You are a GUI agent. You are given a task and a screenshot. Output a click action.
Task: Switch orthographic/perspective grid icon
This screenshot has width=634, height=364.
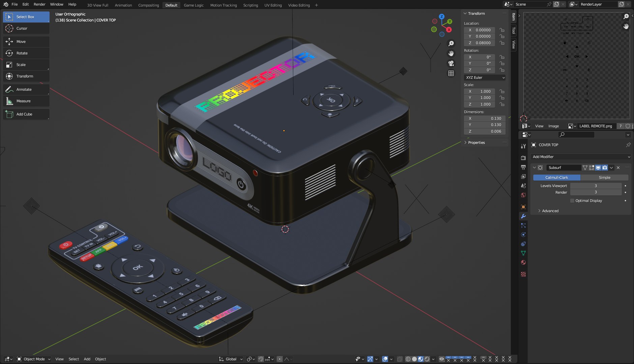pos(451,73)
